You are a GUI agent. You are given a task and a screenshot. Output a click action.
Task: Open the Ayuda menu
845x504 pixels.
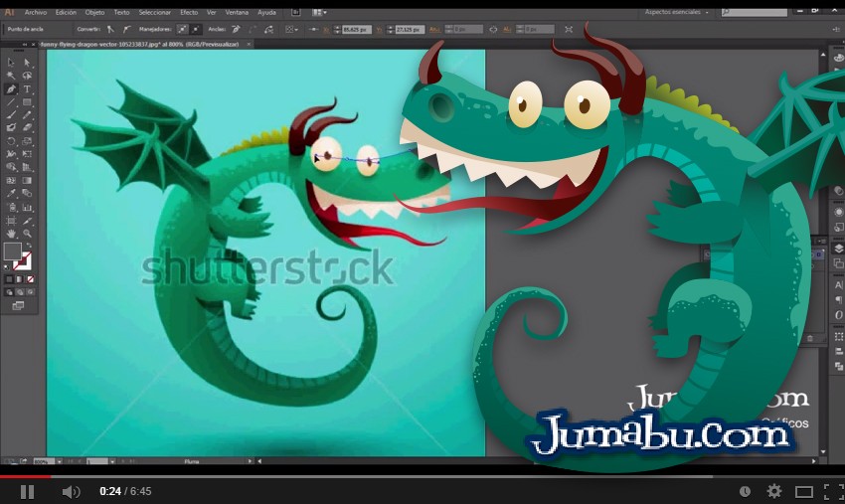point(266,12)
